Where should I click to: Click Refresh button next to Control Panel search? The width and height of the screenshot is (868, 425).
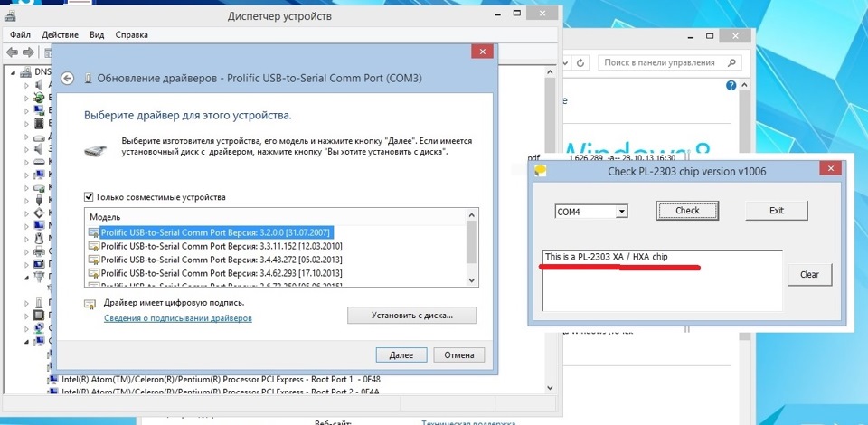pyautogui.click(x=580, y=63)
